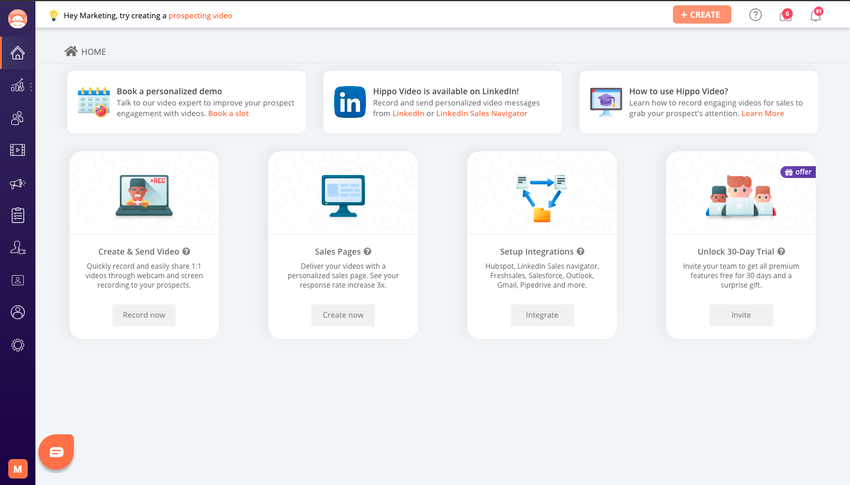This screenshot has height=485, width=850.
Task: Open the settings gear icon in sidebar
Action: (17, 345)
